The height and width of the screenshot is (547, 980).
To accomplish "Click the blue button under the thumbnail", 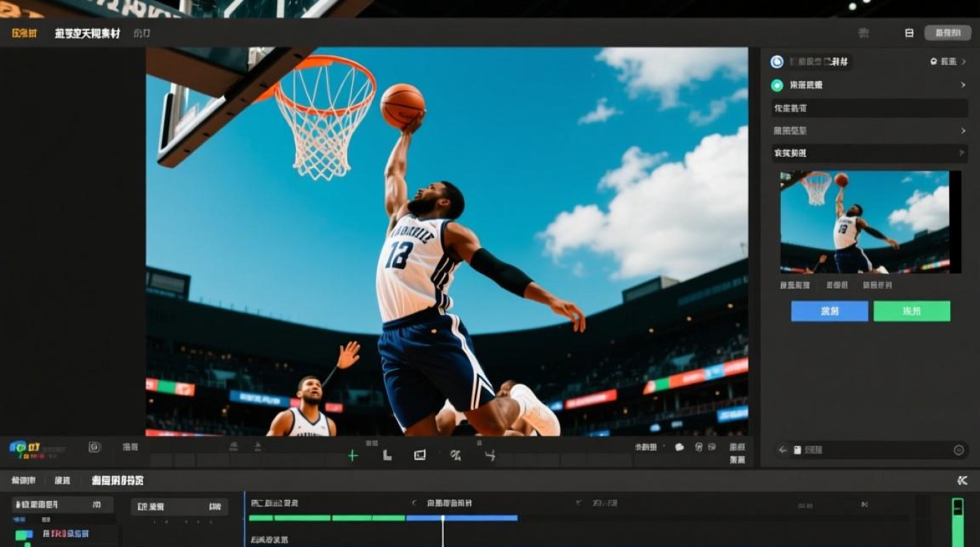I will pos(829,311).
